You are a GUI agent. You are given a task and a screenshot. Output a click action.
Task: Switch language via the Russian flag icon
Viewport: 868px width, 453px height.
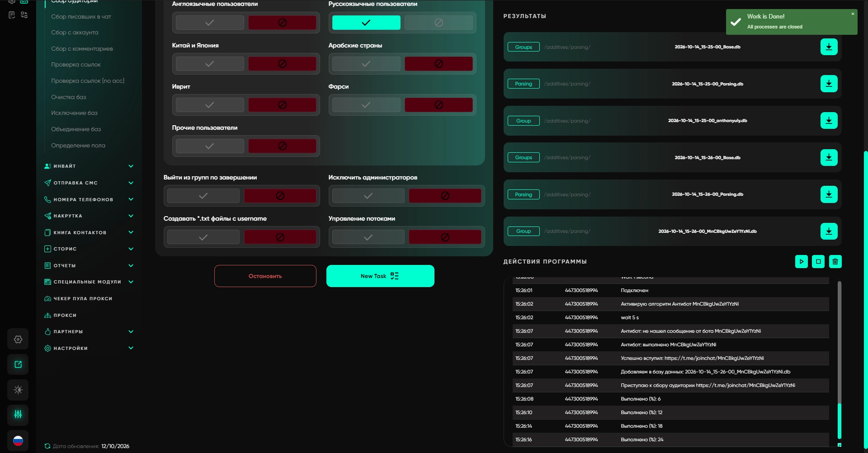coord(18,440)
